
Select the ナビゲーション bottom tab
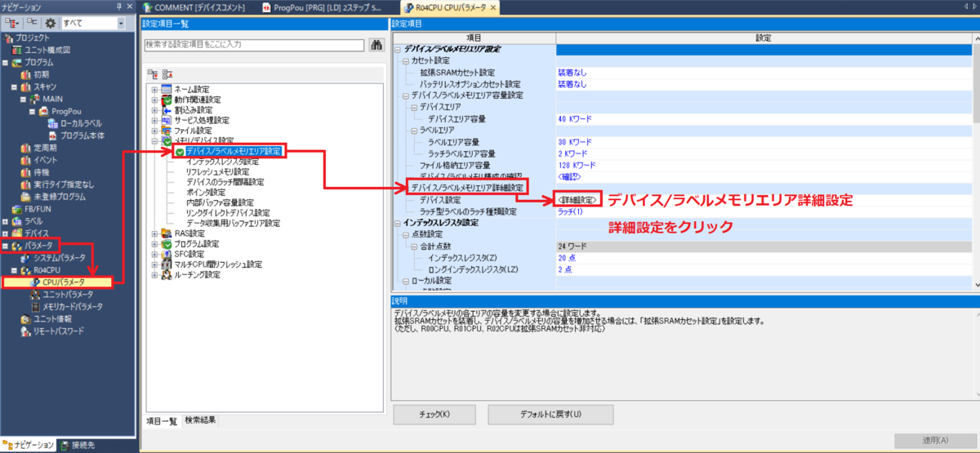[29, 445]
